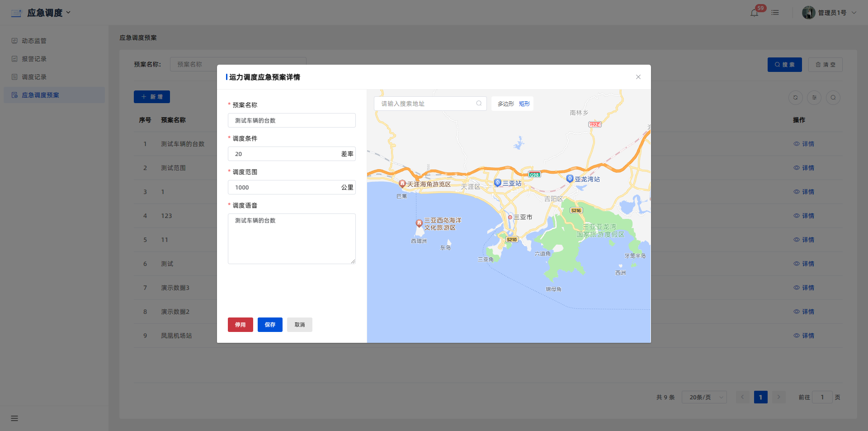
Task: Click the 调度语音 text area
Action: 292,239
